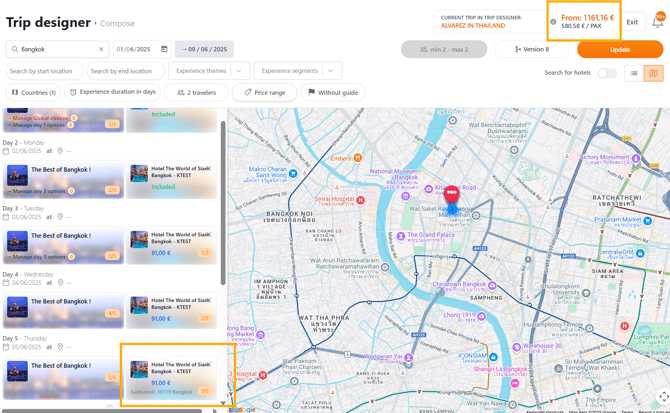Click the map fullscreen icon
Viewport: 670px width, 413px height.
[662, 397]
